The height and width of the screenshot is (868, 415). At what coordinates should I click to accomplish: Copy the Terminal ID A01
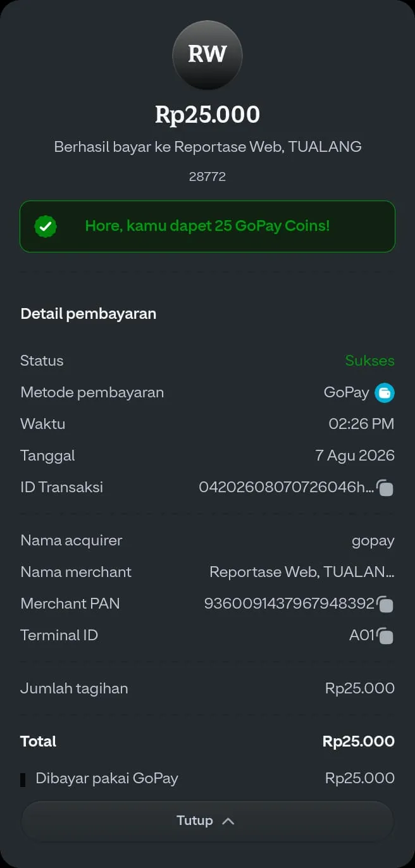[x=385, y=636]
